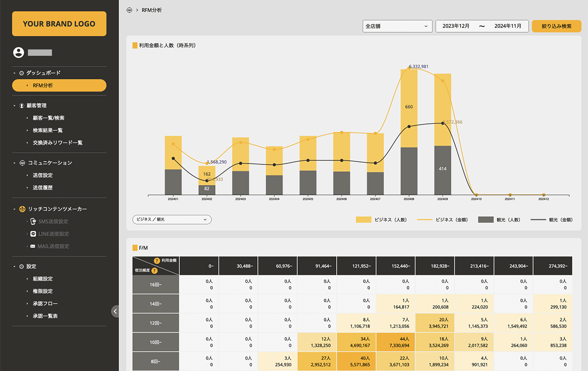This screenshot has width=588, height=371.
Task: Click the YOUR BRAND LOGO banner
Action: (59, 23)
